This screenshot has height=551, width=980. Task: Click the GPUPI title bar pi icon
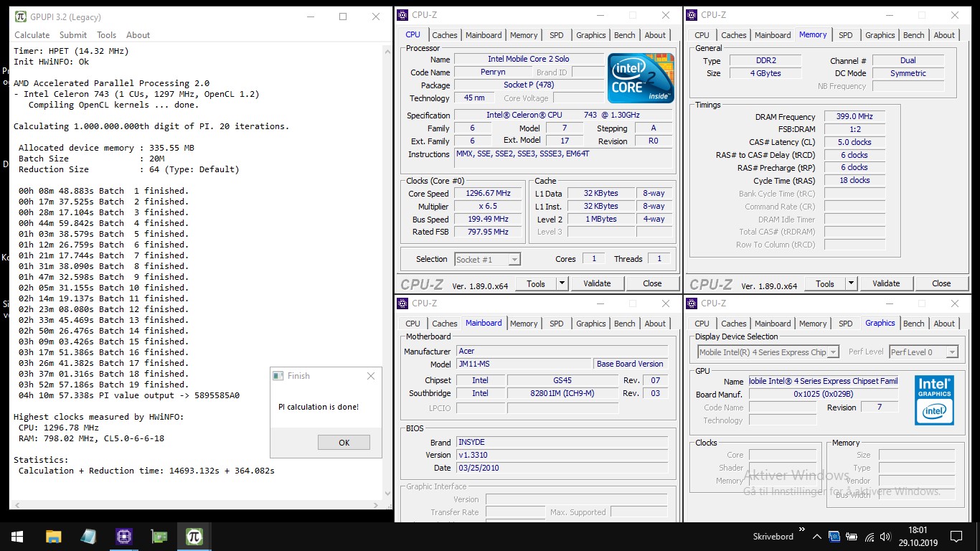tap(20, 17)
